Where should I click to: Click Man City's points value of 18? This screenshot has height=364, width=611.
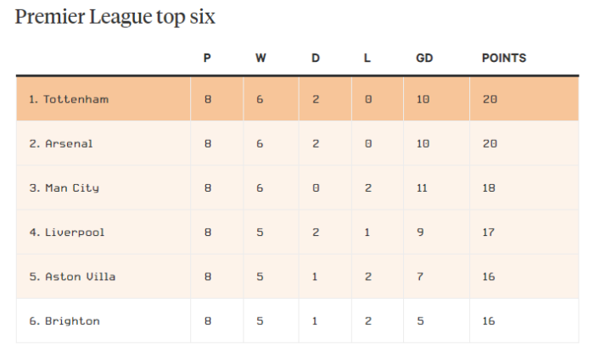[489, 188]
